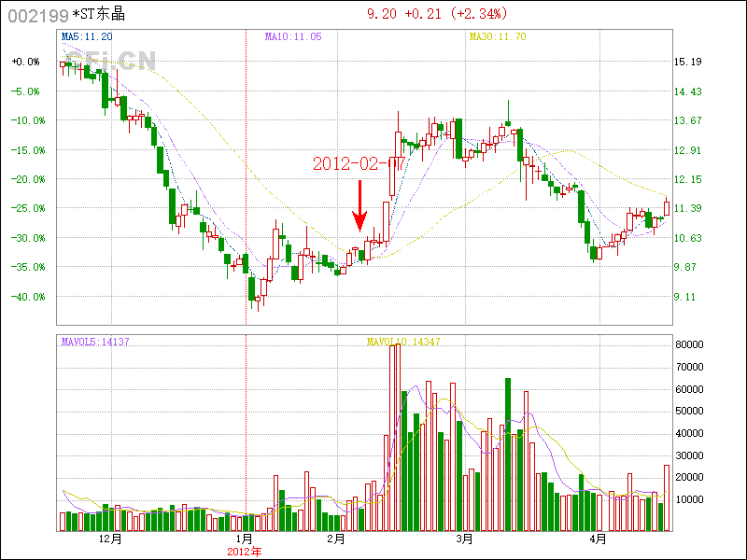Screen dimensions: 747x560
Task: Click the 4月 time axis label
Action: pos(599,539)
